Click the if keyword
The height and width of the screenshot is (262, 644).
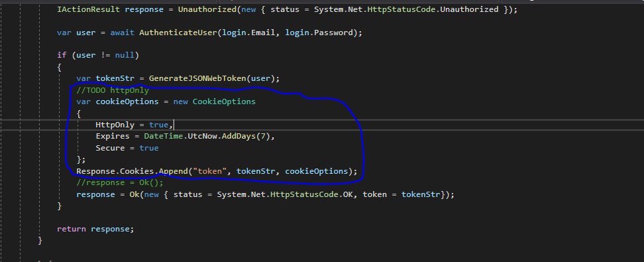coord(62,55)
